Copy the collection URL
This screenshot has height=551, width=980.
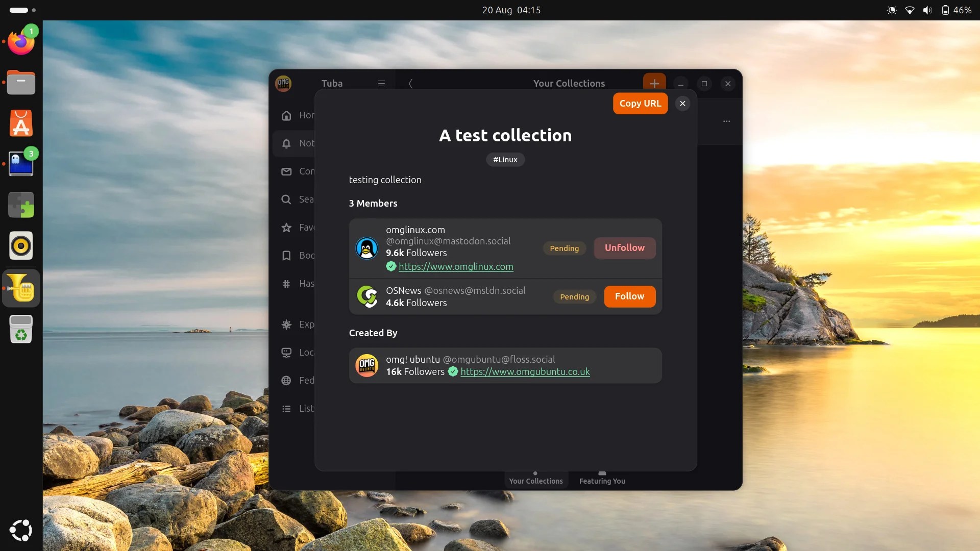[640, 104]
